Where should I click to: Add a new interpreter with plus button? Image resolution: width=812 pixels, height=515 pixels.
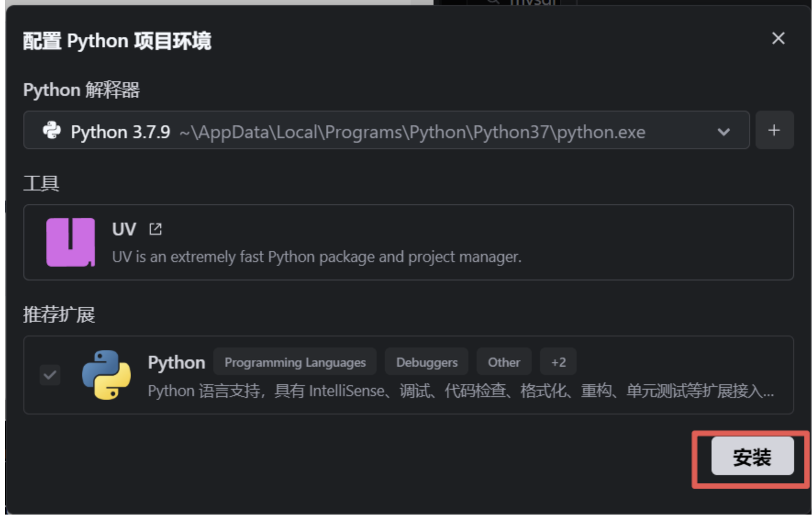tap(774, 130)
